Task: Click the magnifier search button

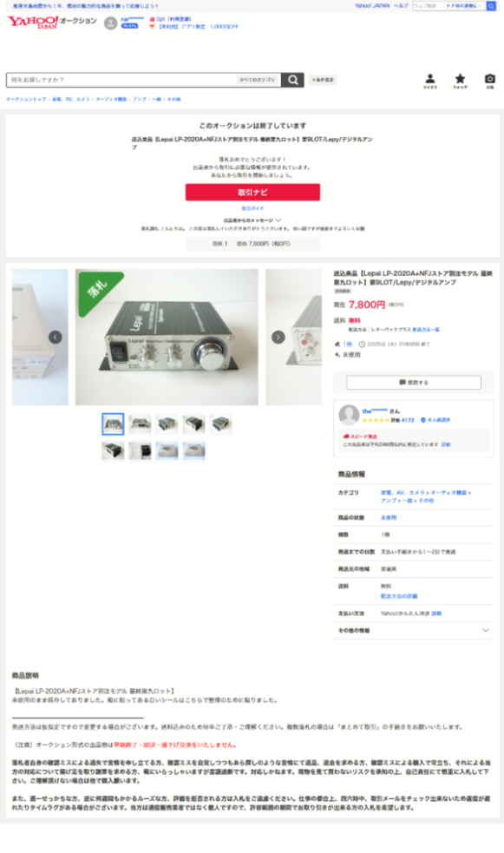Action: (292, 80)
